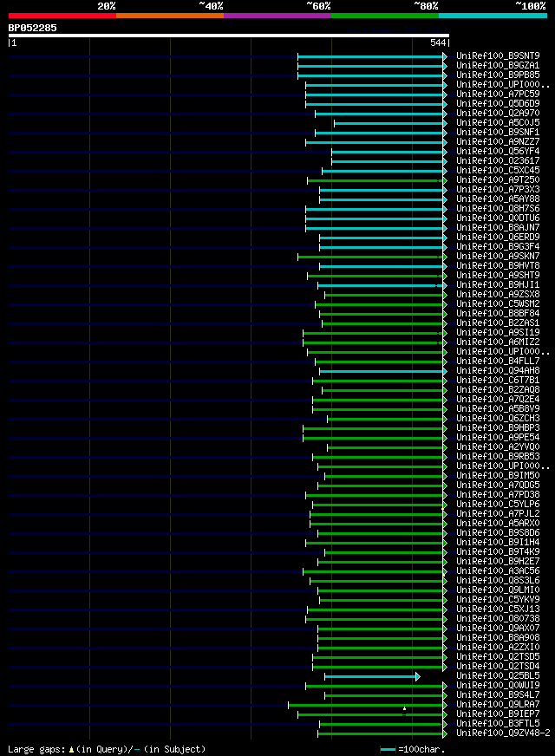This screenshot has height=756, width=555.
Task: Click the cyan alignment bar of A5C0J5
Action: (x=390, y=124)
